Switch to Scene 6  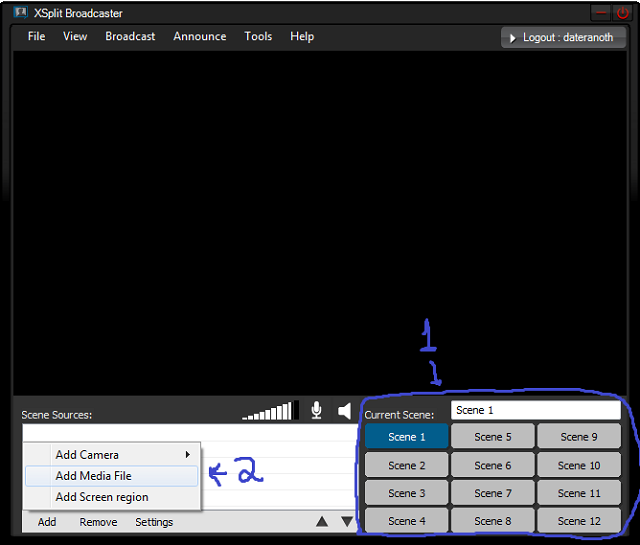point(493,465)
